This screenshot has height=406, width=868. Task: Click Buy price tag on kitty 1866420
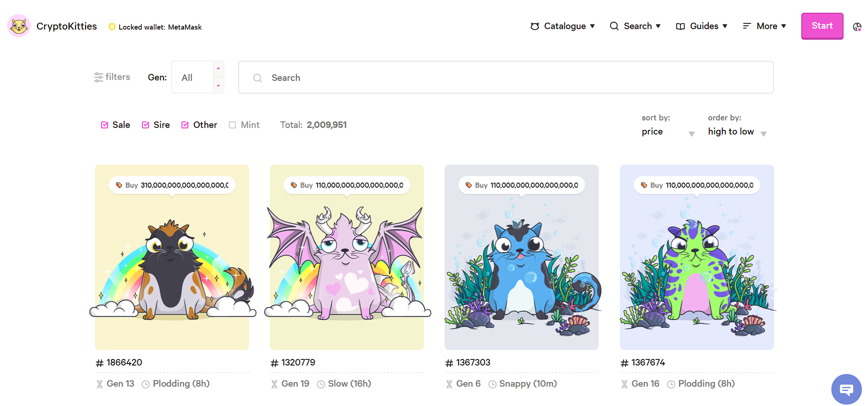point(172,185)
